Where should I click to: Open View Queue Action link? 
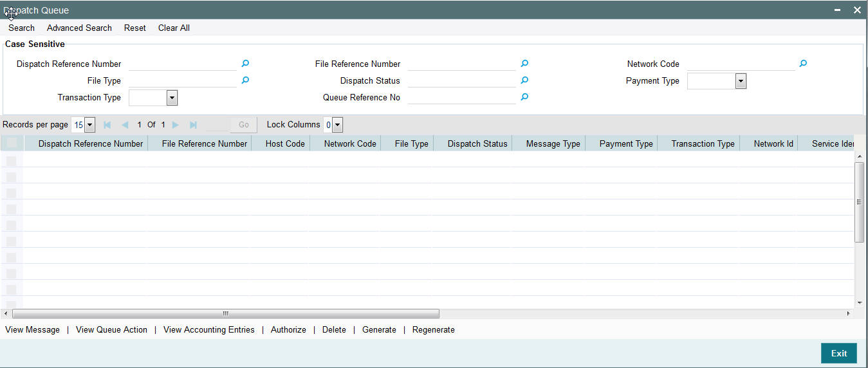click(x=111, y=329)
